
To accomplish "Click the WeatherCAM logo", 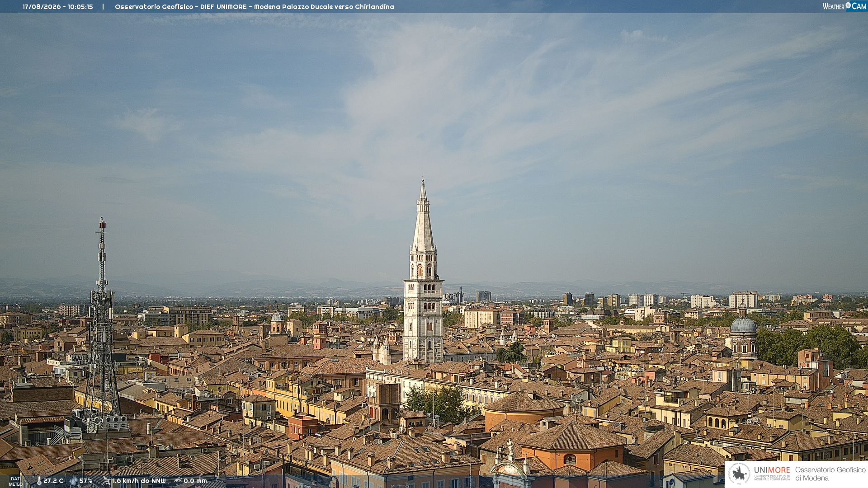I will (x=844, y=6).
